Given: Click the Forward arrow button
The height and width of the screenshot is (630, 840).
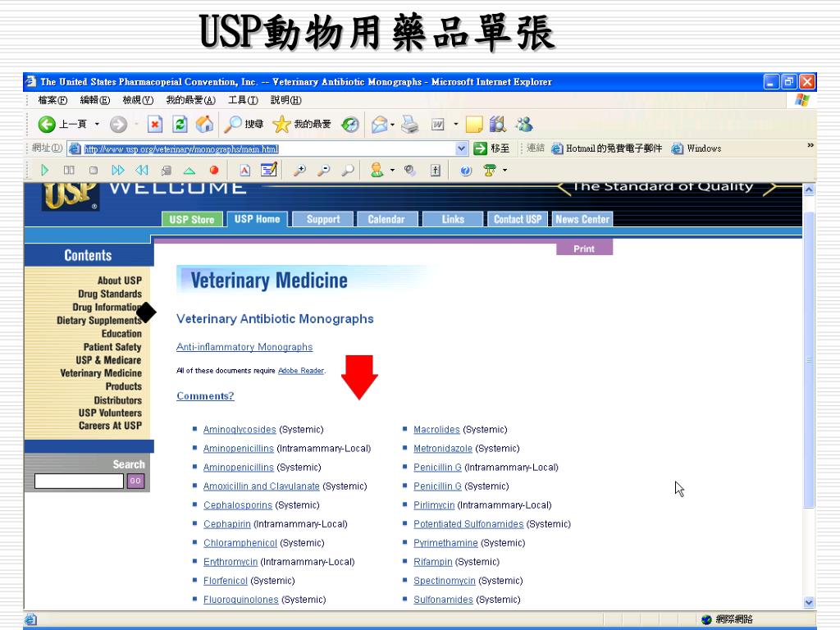Looking at the screenshot, I should pyautogui.click(x=118, y=125).
